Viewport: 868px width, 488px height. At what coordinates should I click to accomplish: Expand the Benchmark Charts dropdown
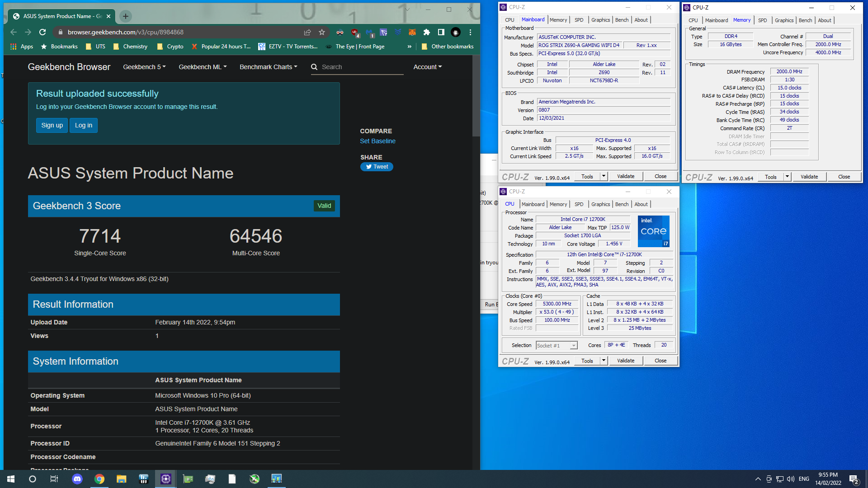point(269,67)
